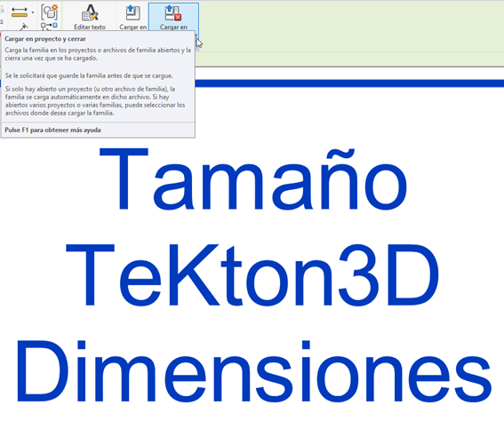Image resolution: width=504 pixels, height=429 pixels.
Task: Click Cargar en proyecto y cerrar
Action: (173, 17)
